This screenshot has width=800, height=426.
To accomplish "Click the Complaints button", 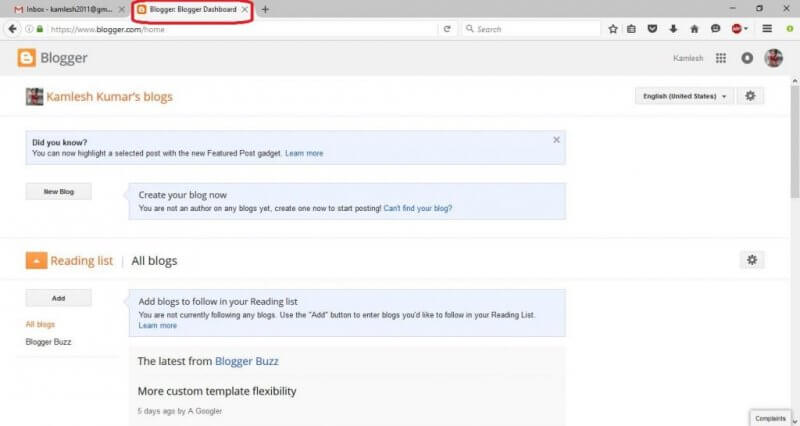I will click(x=770, y=418).
